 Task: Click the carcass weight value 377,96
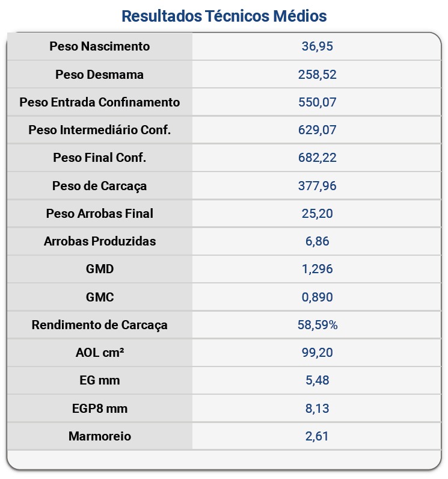coord(317,186)
